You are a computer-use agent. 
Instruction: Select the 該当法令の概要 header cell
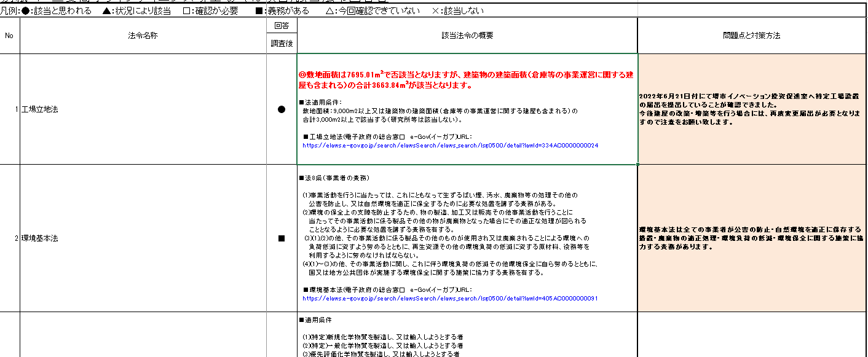coord(467,36)
